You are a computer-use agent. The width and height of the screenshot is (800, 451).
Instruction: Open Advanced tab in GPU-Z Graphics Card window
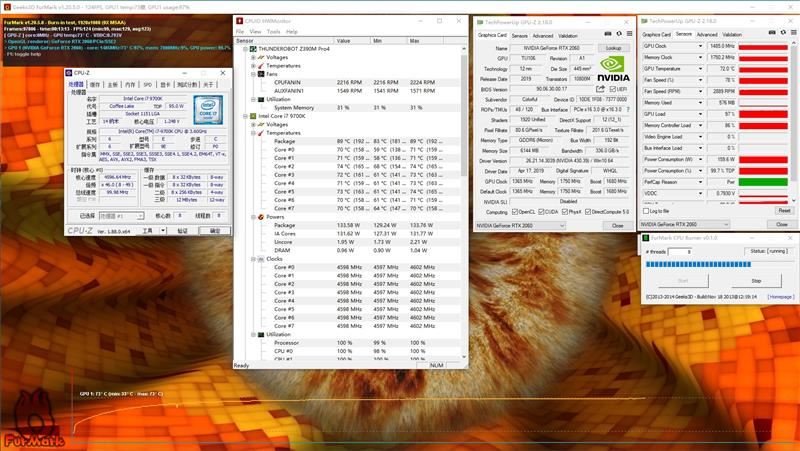pyautogui.click(x=543, y=36)
